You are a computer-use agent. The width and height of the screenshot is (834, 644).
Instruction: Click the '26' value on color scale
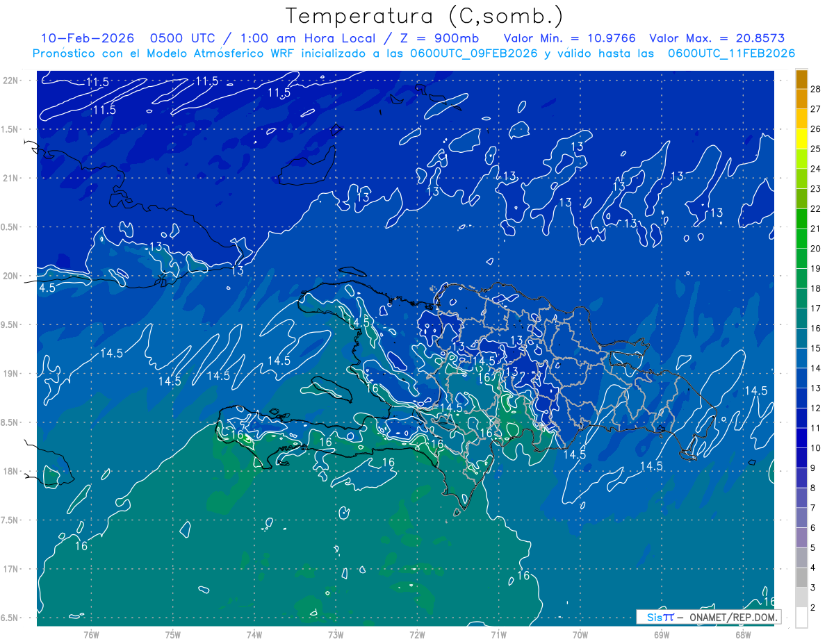click(x=816, y=129)
